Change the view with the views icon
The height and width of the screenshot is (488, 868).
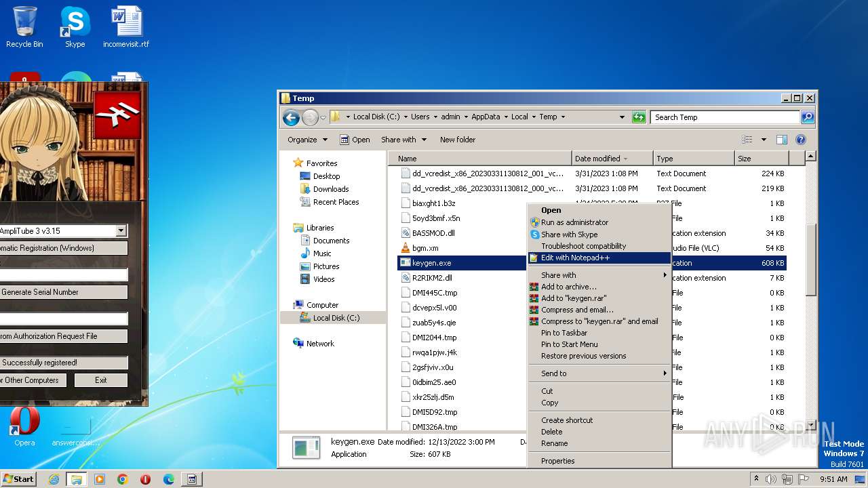(747, 140)
